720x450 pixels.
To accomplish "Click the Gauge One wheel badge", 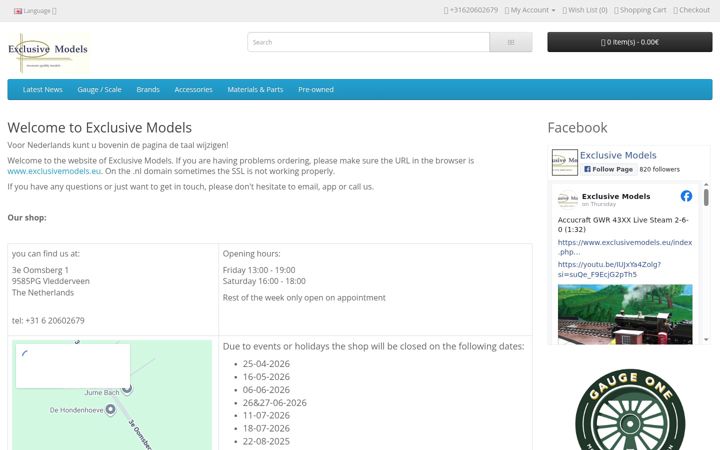I will pos(630,409).
